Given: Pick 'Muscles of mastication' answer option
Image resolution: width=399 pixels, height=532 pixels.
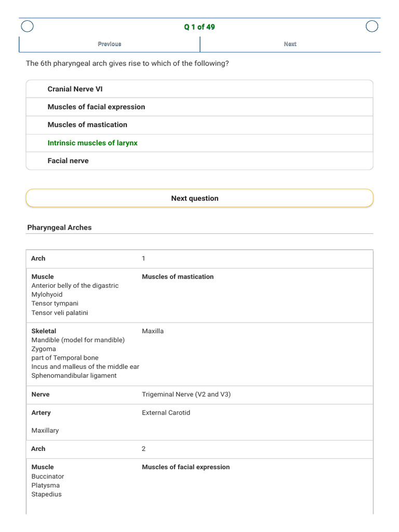Looking at the screenshot, I should (199, 125).
